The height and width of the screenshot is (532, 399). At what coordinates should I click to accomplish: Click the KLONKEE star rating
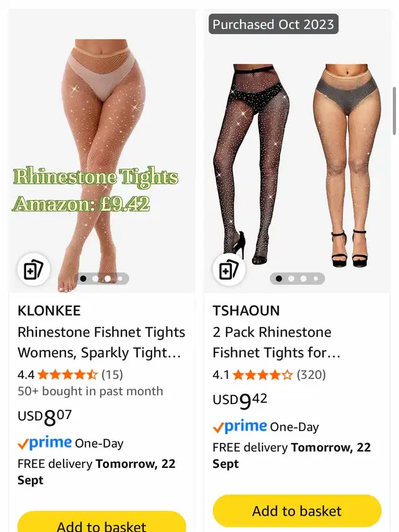[67, 375]
